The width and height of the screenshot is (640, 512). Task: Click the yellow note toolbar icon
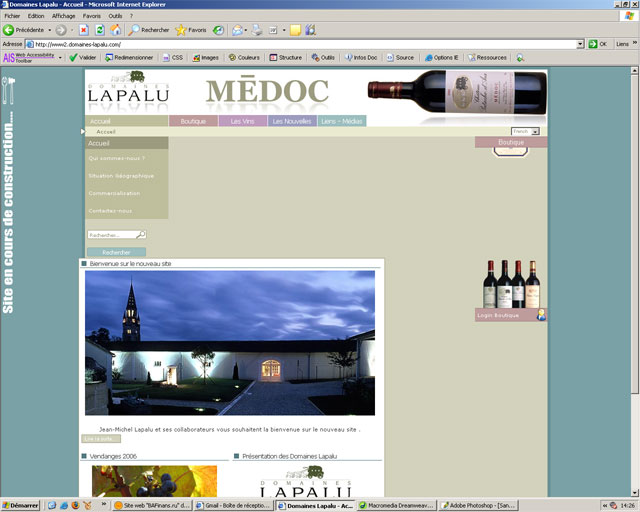pyautogui.click(x=296, y=30)
